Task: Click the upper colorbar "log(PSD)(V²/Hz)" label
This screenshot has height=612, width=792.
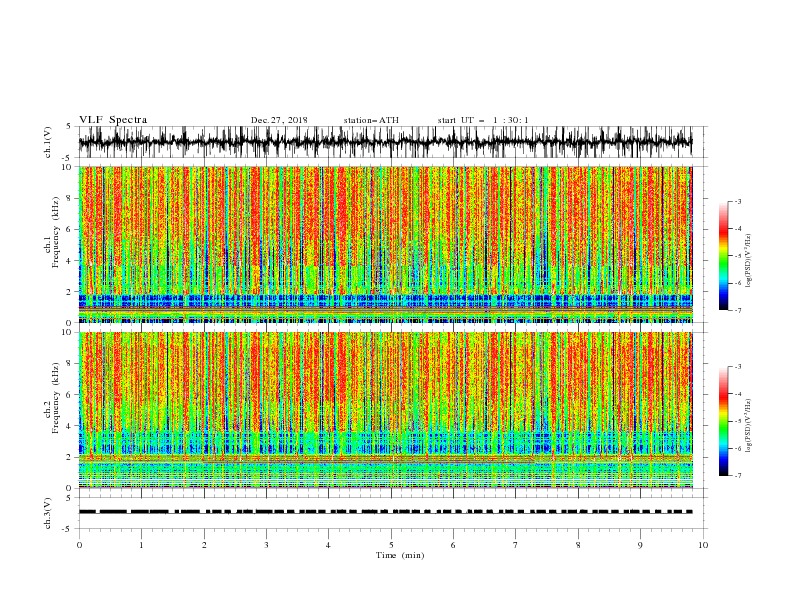Action: [749, 261]
